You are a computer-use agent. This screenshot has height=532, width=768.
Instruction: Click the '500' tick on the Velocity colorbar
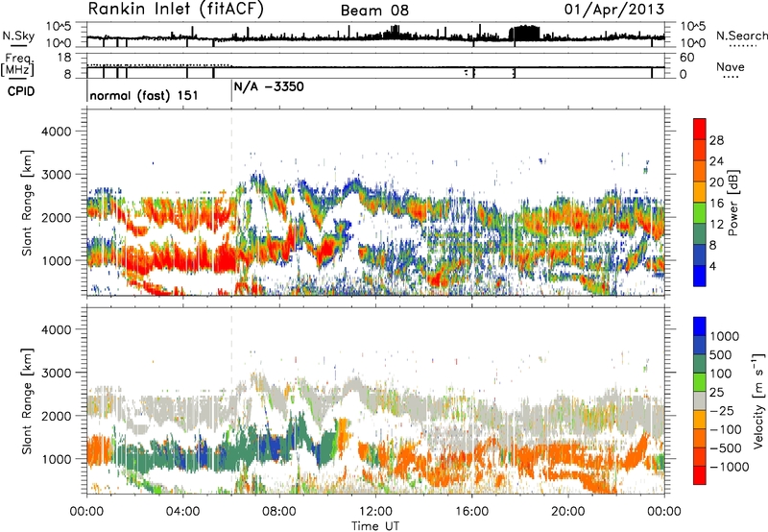(x=721, y=354)
